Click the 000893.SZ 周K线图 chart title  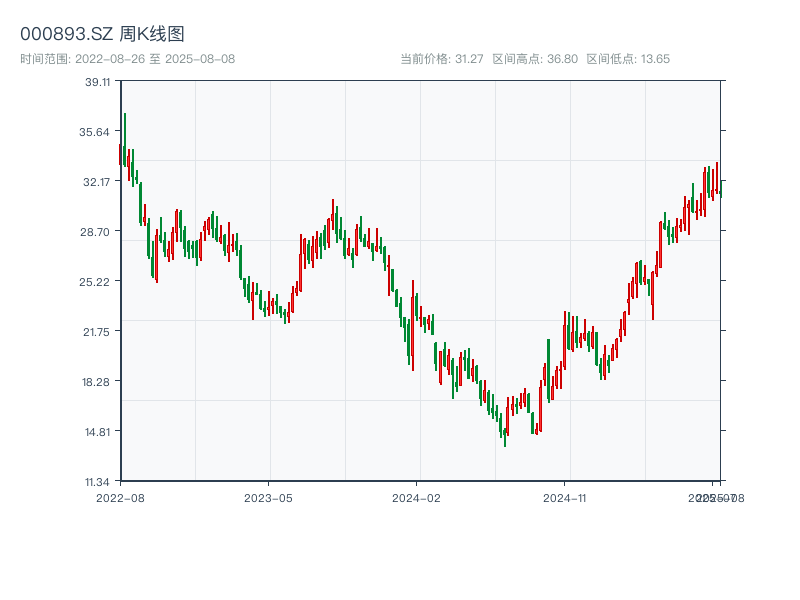(x=102, y=34)
